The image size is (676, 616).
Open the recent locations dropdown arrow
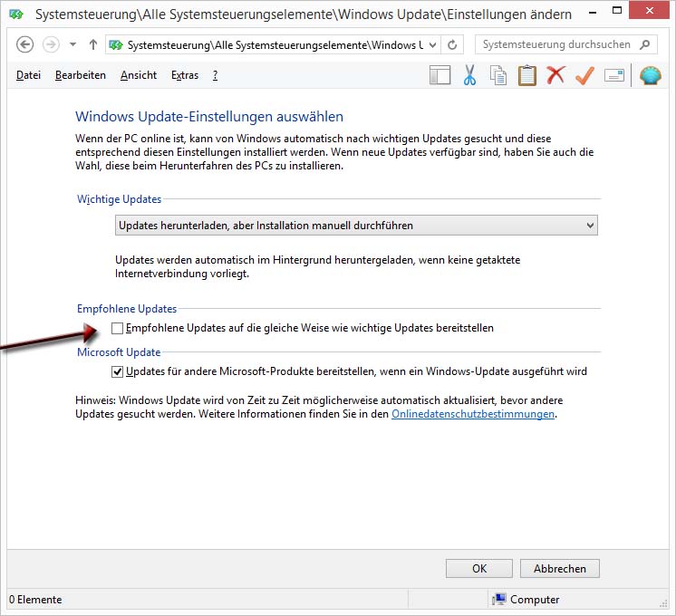pyautogui.click(x=72, y=44)
